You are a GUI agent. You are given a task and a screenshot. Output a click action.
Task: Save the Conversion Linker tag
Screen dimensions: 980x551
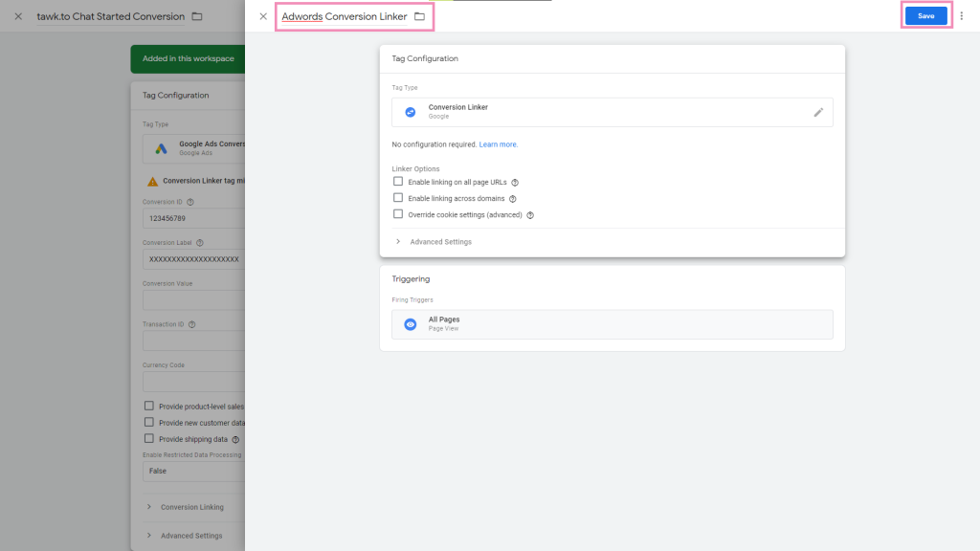pos(925,16)
